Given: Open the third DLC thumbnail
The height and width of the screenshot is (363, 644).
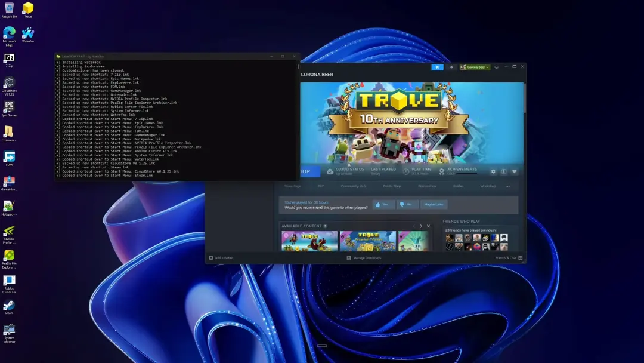Looking at the screenshot, I should coord(414,241).
